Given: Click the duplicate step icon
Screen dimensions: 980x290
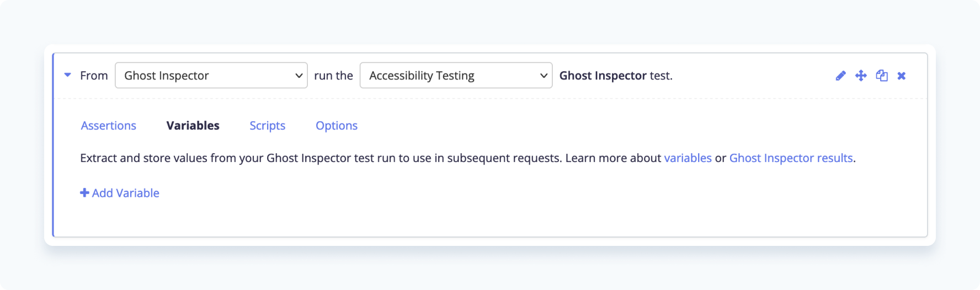Looking at the screenshot, I should (882, 76).
